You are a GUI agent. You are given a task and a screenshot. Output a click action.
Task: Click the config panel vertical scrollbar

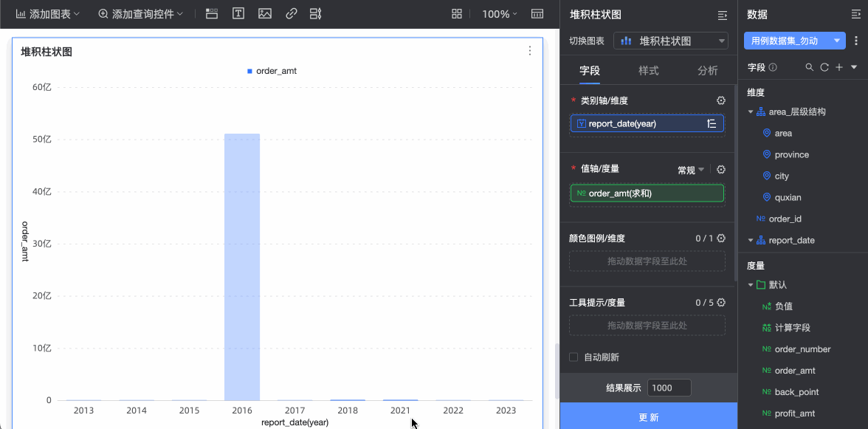pyautogui.click(x=736, y=182)
